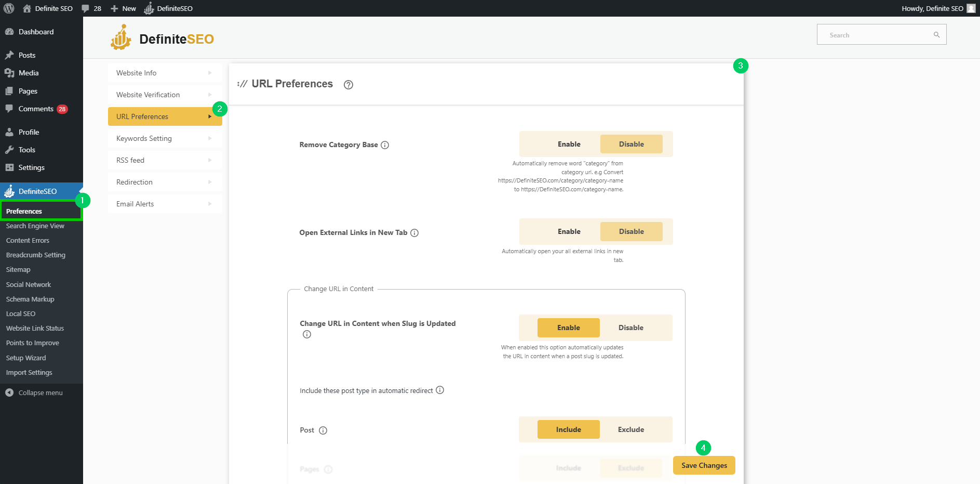
Task: Click the DefiniteSEO icon in admin bar
Action: (149, 8)
